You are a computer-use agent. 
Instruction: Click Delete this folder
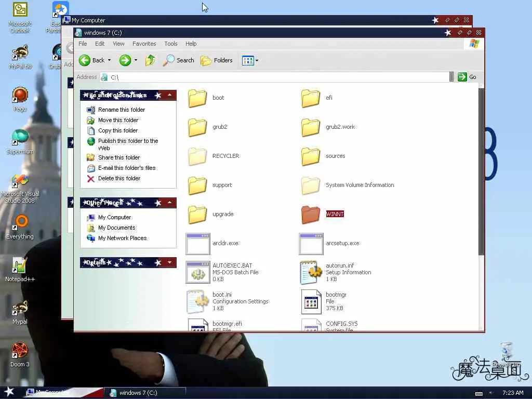click(119, 179)
